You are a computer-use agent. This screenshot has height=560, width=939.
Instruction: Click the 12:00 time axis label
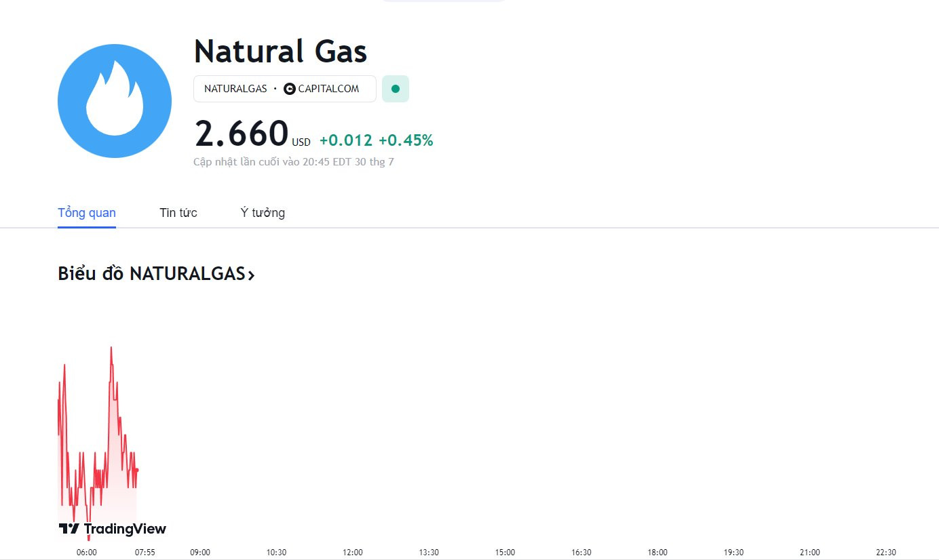(353, 552)
